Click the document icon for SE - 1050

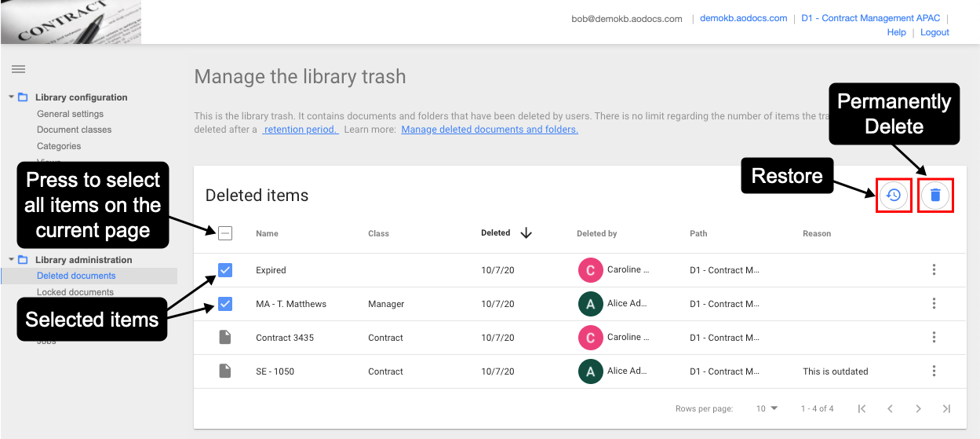click(225, 371)
